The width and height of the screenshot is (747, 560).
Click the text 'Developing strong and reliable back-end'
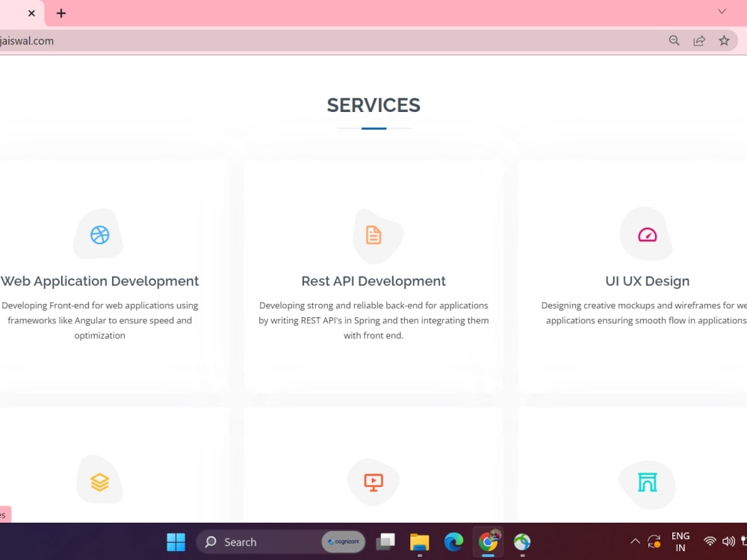pos(341,305)
